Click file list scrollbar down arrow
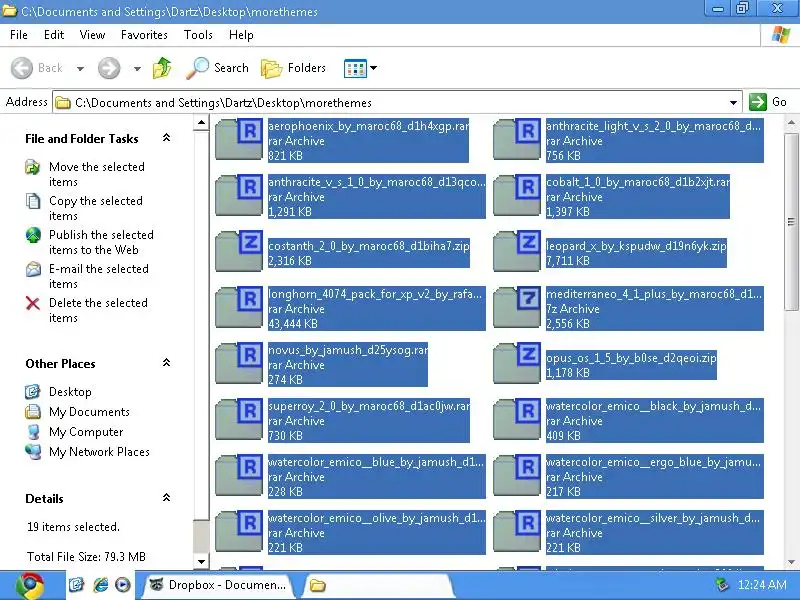Screen dimensions: 800x600 coord(791,562)
